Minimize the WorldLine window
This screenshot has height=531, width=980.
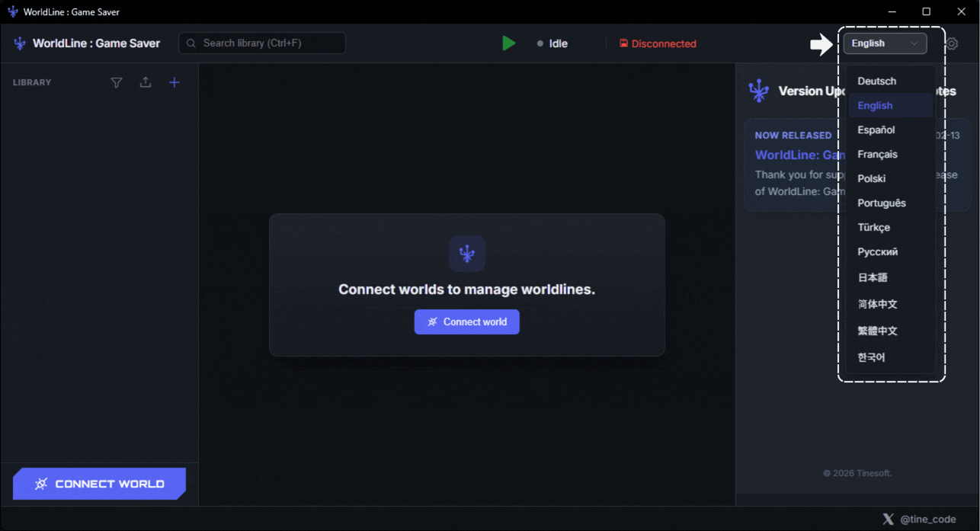coord(892,11)
